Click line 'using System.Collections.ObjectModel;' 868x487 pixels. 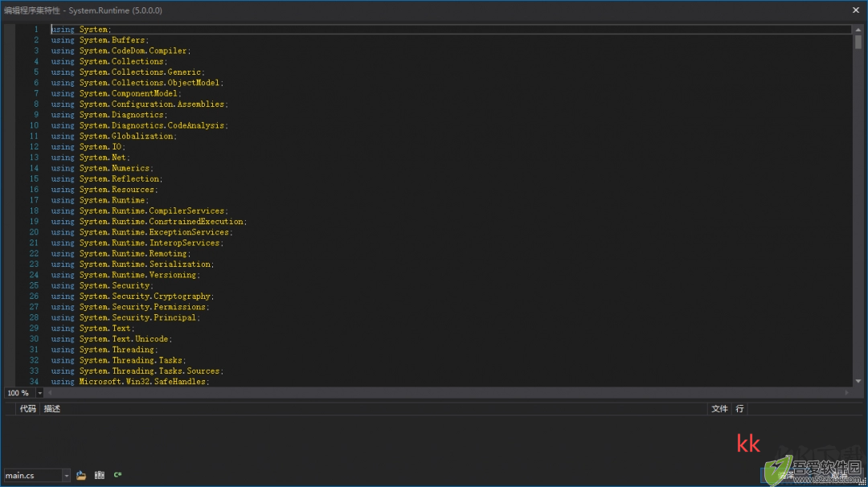click(x=137, y=83)
